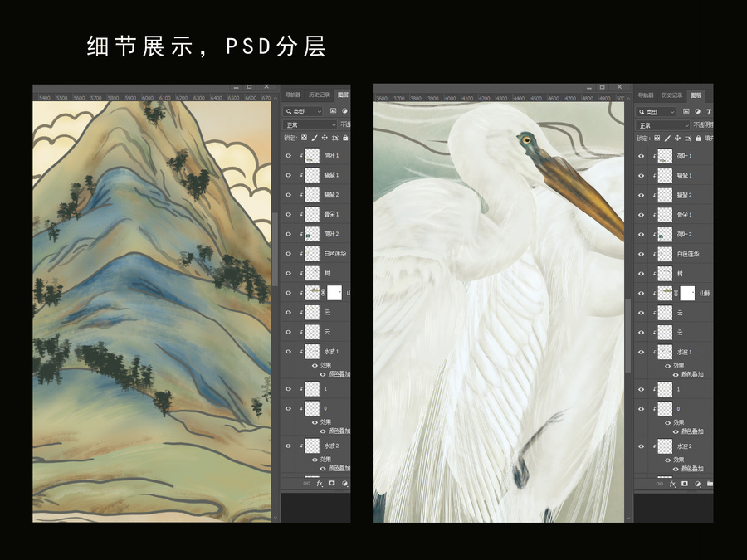747x560 pixels.
Task: Click lock transparent pixels icon in right panel
Action: point(657,138)
